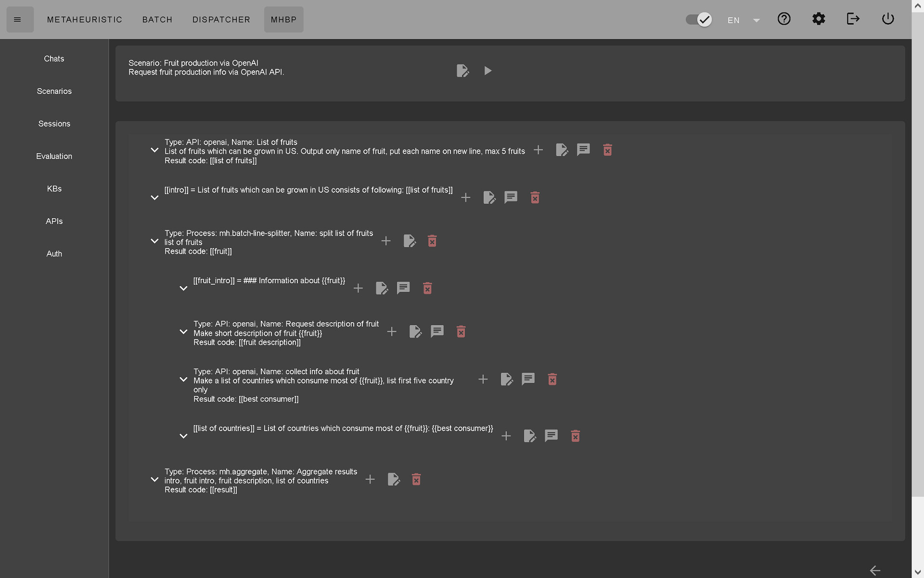924x578 pixels.
Task: Delete the list of countries step
Action: click(x=575, y=436)
